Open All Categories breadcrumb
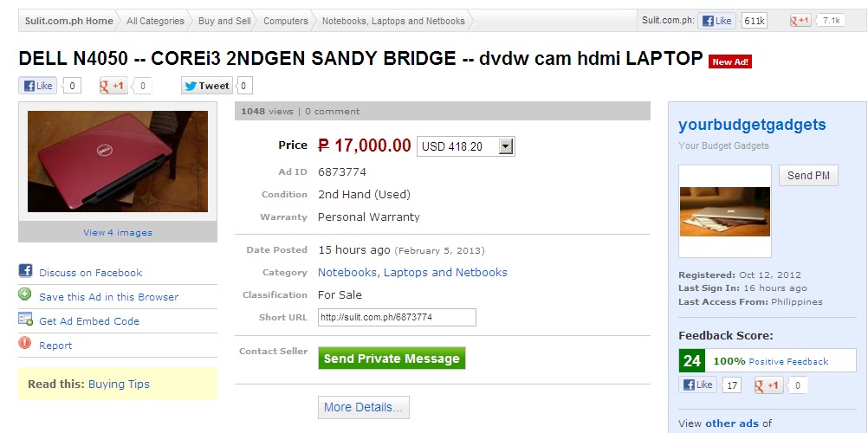 click(x=155, y=21)
